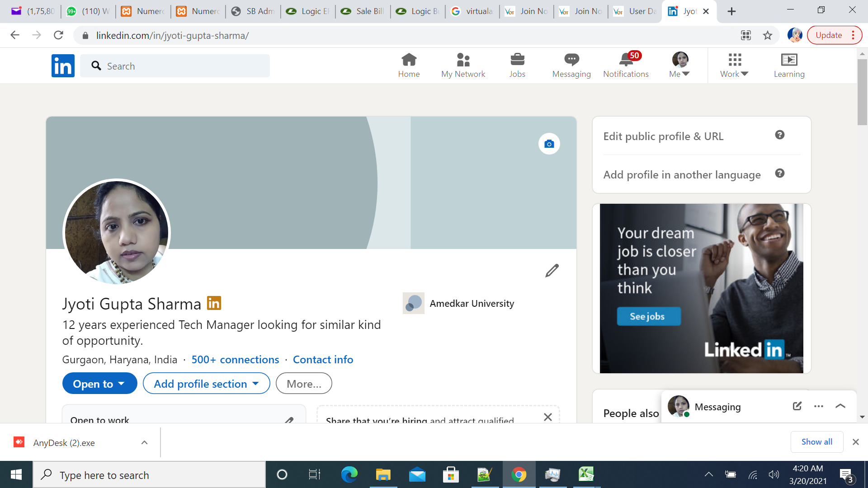Image resolution: width=868 pixels, height=488 pixels.
Task: Click the LinkedIn search field
Action: coord(175,66)
